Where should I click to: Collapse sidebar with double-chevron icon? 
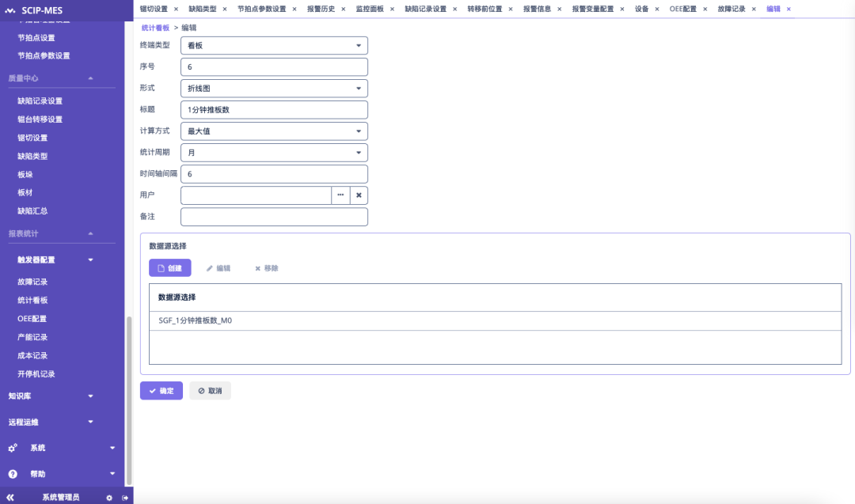click(9, 498)
